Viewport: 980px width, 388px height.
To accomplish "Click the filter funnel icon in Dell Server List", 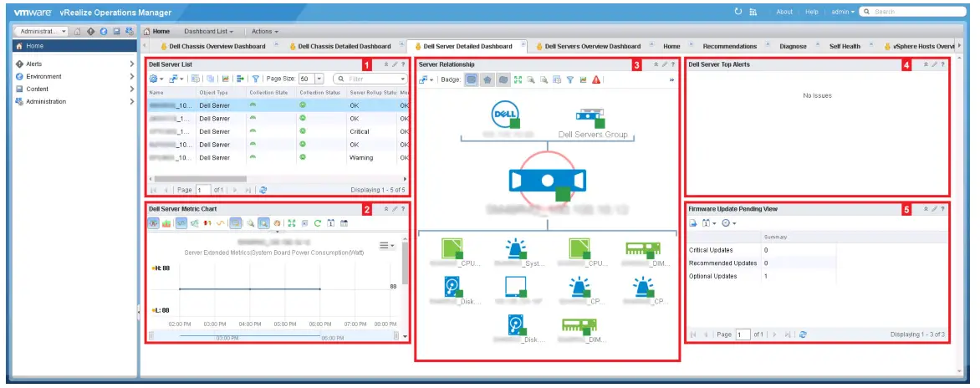I will 256,79.
